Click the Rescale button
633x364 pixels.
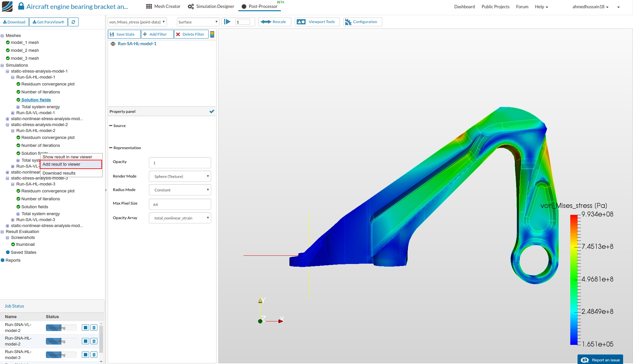pos(274,22)
